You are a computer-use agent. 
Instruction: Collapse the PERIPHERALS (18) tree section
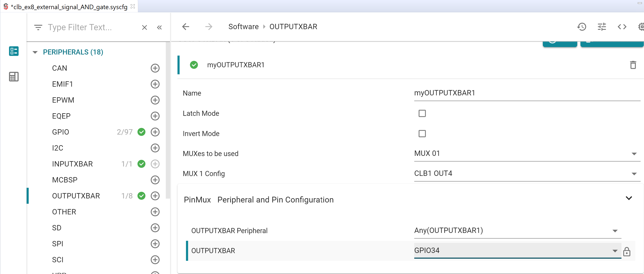tap(35, 52)
